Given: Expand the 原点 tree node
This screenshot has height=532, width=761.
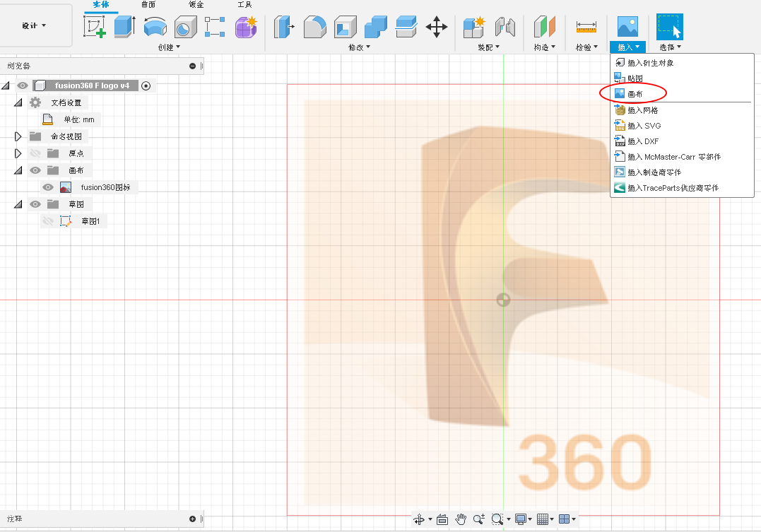Looking at the screenshot, I should tap(18, 153).
